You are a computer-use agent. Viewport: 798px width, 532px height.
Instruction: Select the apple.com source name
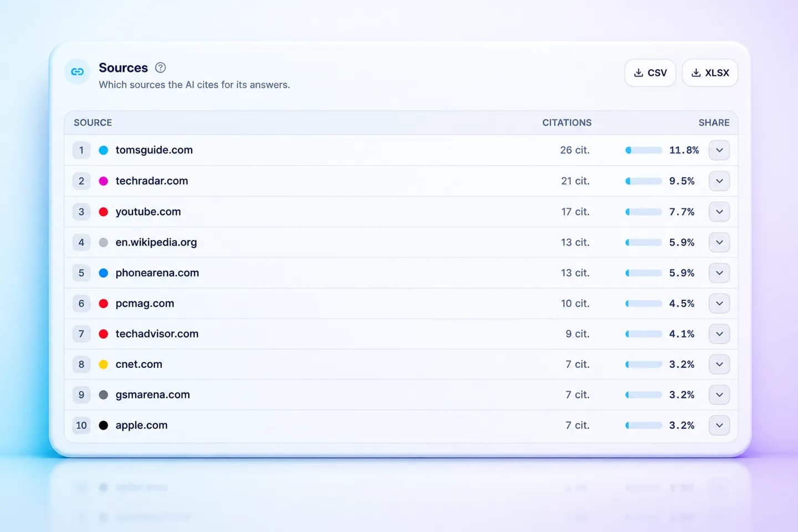click(141, 425)
